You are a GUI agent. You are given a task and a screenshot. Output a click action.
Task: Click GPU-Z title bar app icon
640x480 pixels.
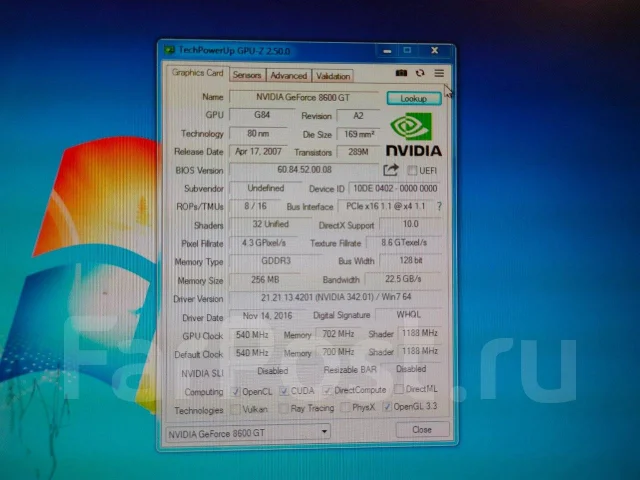click(x=169, y=50)
